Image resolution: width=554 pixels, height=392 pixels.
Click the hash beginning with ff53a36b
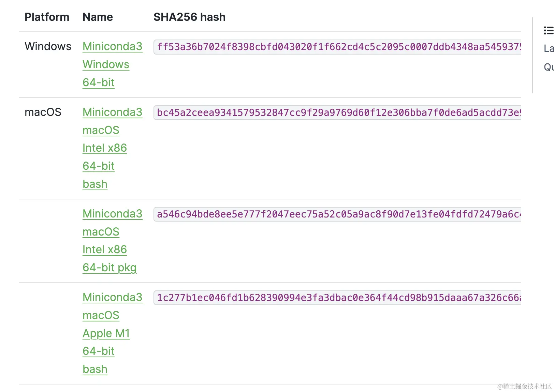coord(338,47)
